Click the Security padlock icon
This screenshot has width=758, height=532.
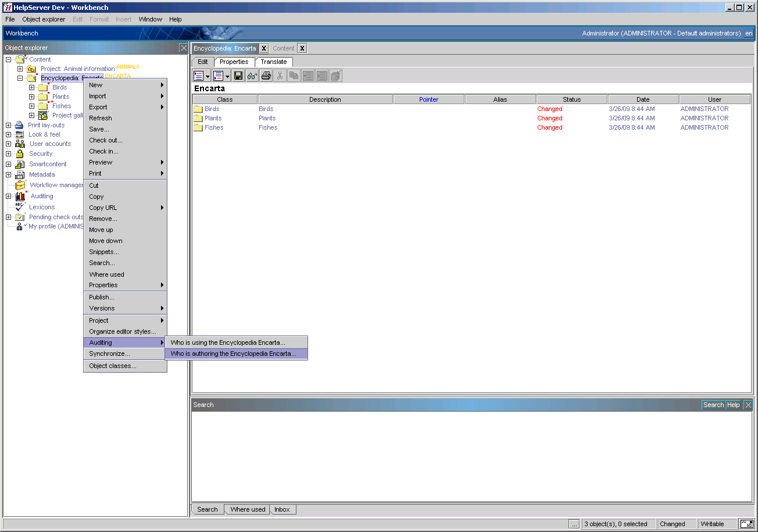coord(19,153)
